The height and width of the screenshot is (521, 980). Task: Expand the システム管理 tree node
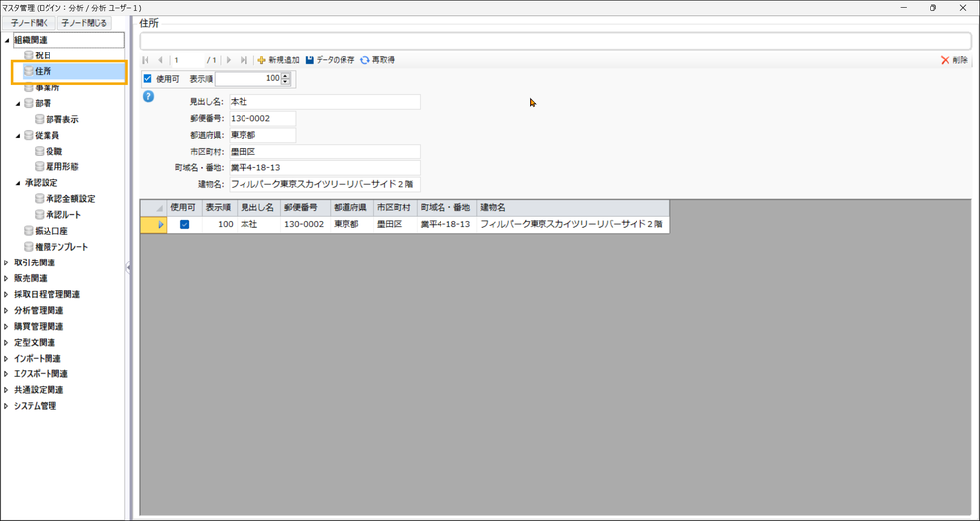pos(6,406)
